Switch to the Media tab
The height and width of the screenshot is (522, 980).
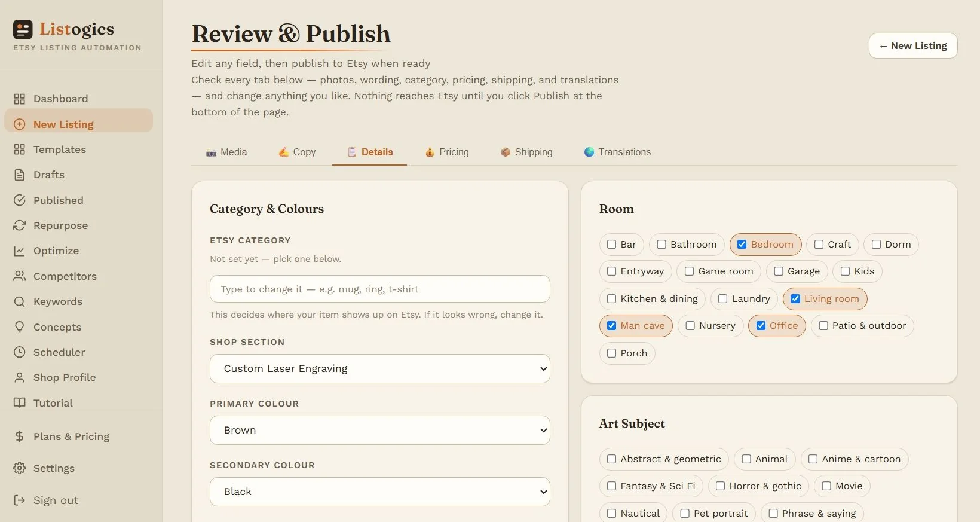point(226,152)
